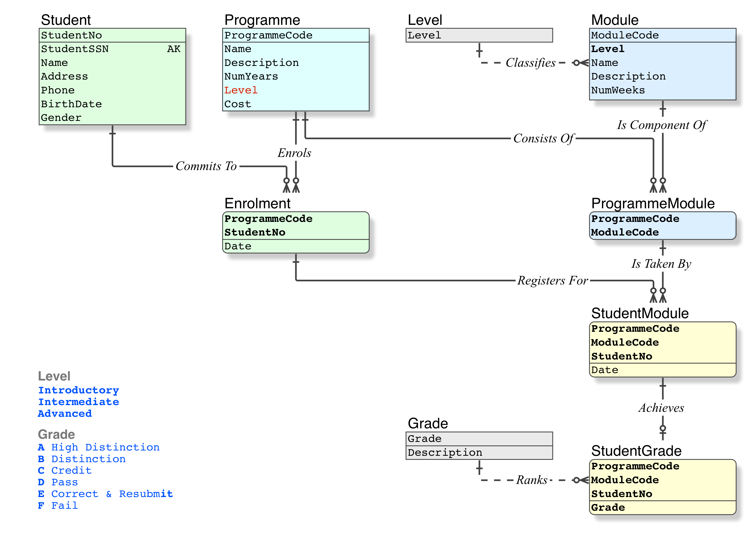Select the Registers For relationship label

point(553,281)
